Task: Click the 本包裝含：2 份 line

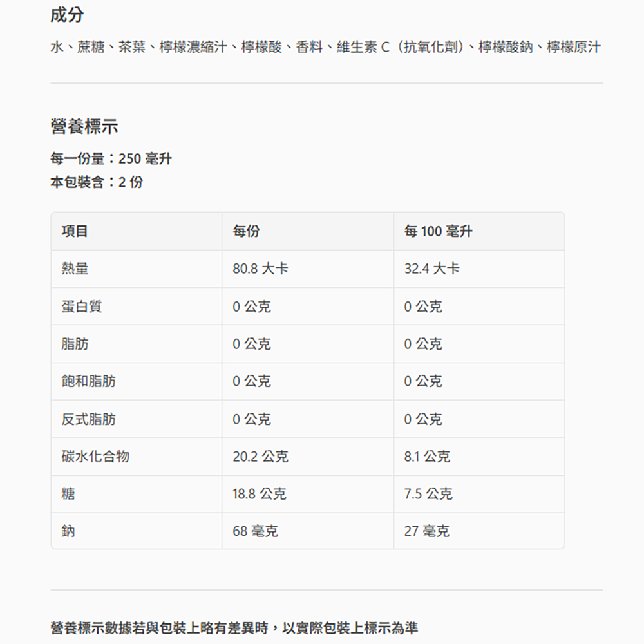Action: 97,182
